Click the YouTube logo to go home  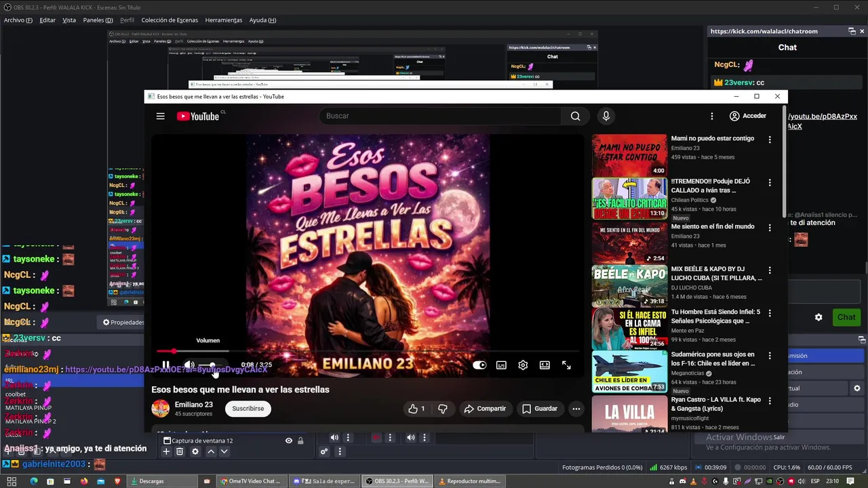coord(198,117)
